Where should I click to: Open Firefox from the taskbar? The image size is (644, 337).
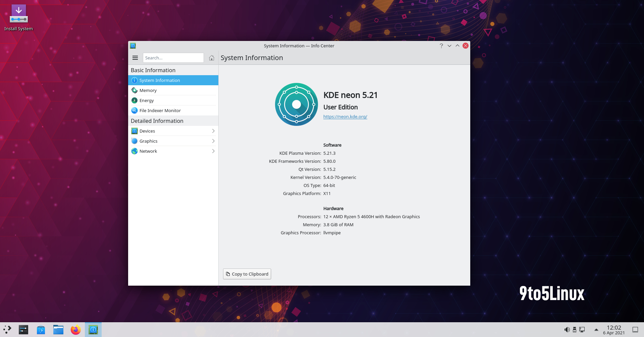[75, 329]
